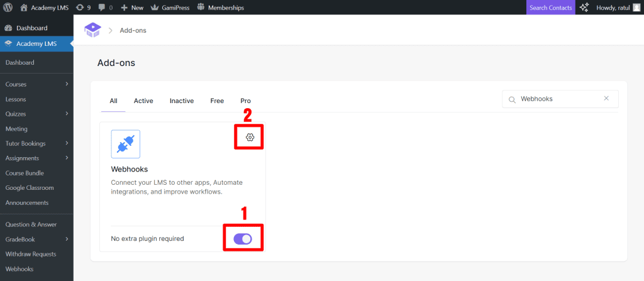Expand the Courses submenu chevron
This screenshot has width=644, height=281.
point(67,84)
